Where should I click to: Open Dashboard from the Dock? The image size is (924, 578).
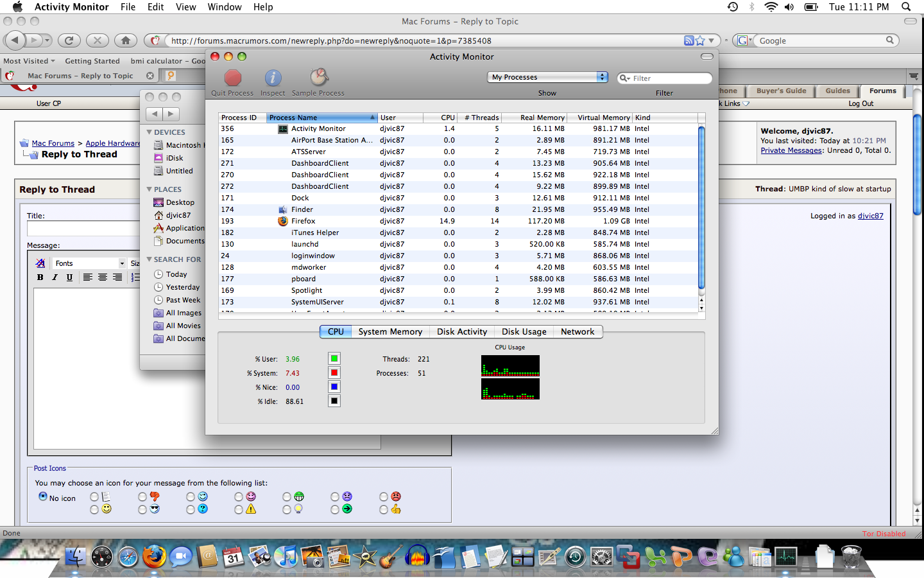coord(102,556)
